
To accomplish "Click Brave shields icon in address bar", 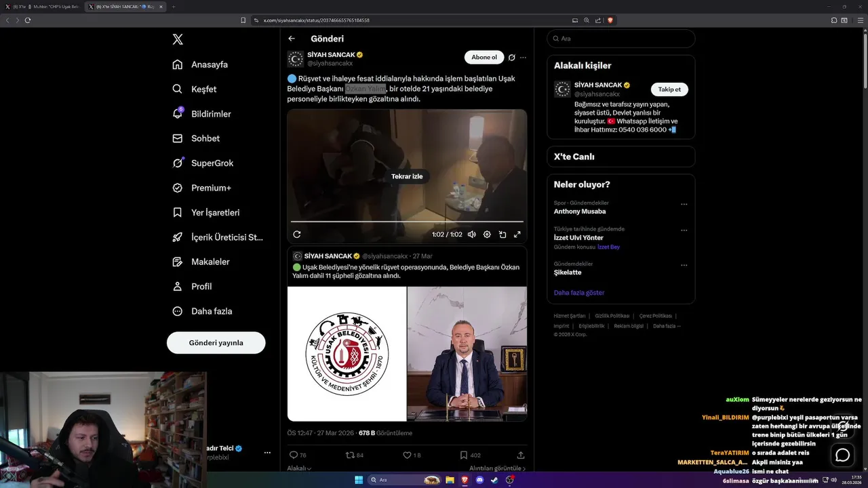I will point(610,20).
